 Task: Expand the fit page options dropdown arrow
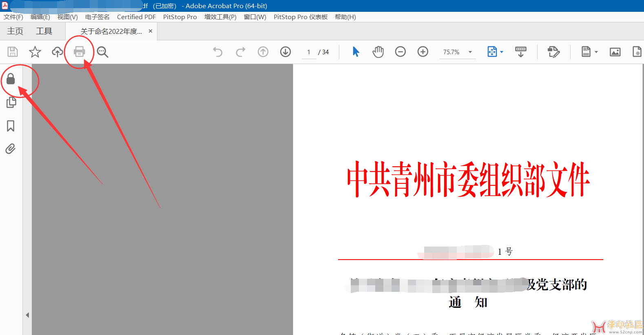point(502,52)
